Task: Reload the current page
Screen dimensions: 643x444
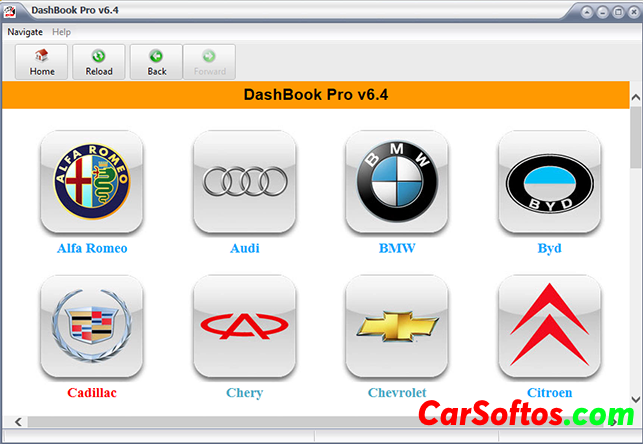Action: [99, 62]
